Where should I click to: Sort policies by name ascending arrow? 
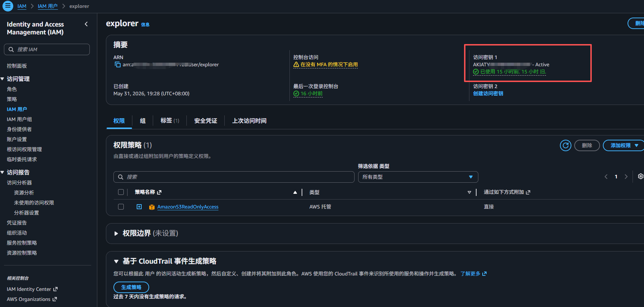(x=295, y=192)
